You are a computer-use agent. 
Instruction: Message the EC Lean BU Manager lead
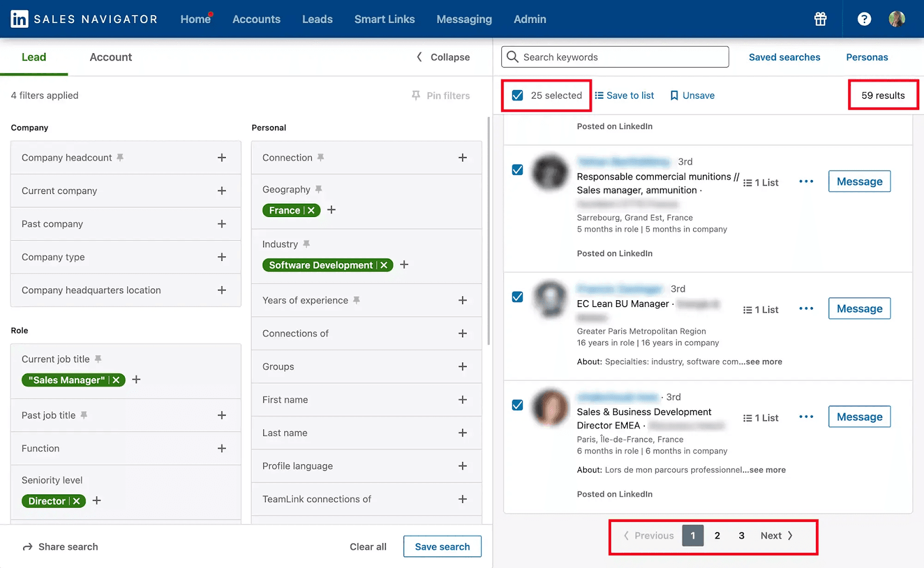coord(859,308)
